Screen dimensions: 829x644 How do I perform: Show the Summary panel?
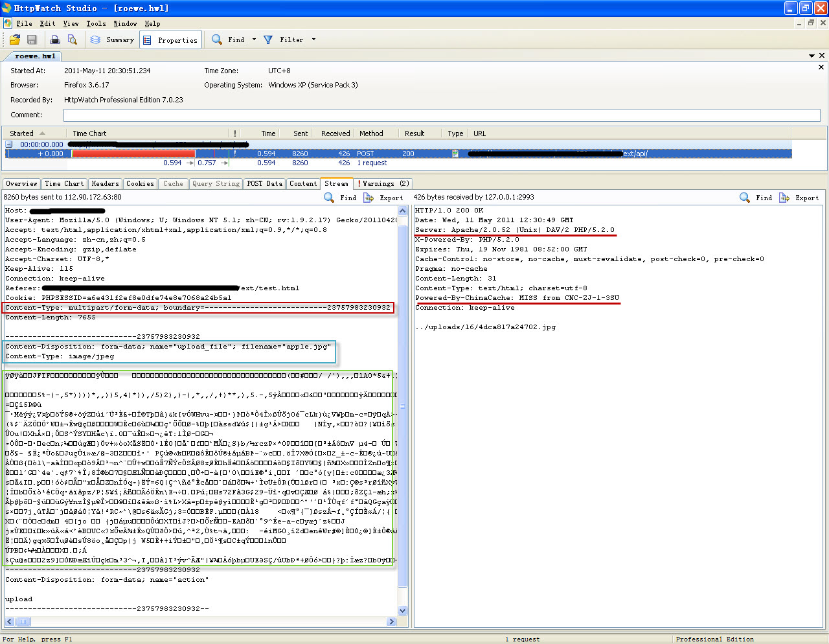click(112, 40)
